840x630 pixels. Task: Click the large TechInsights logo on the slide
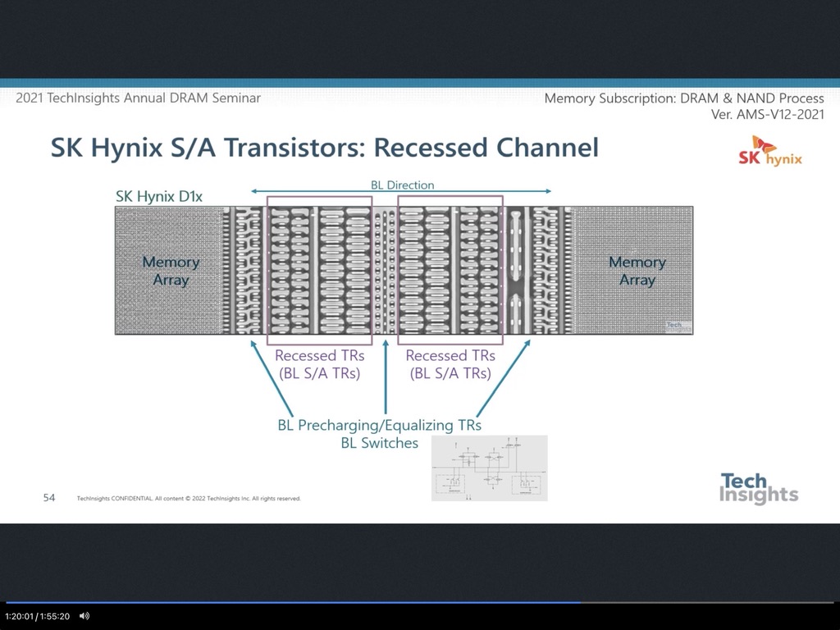758,488
